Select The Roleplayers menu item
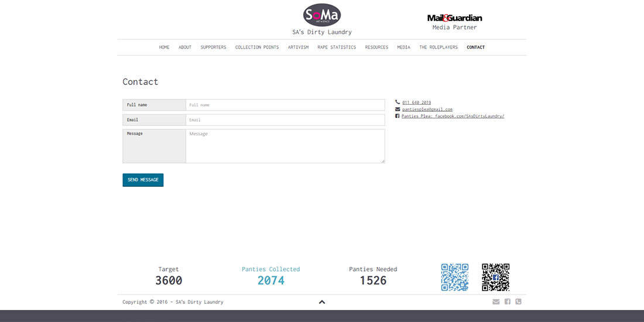 [439, 47]
